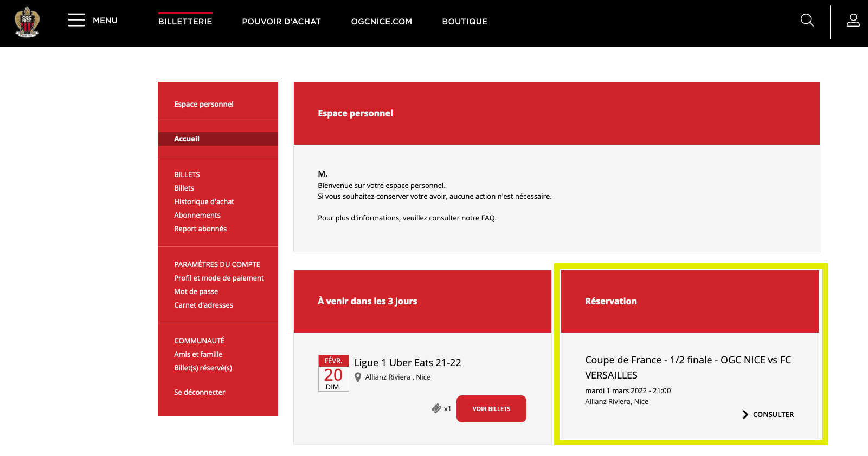Open the Billets sidebar link
The image size is (868, 456).
184,188
